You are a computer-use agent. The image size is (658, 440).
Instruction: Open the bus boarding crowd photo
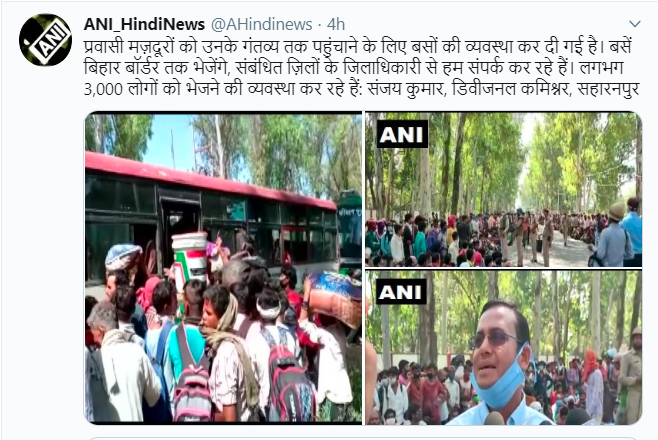(223, 267)
